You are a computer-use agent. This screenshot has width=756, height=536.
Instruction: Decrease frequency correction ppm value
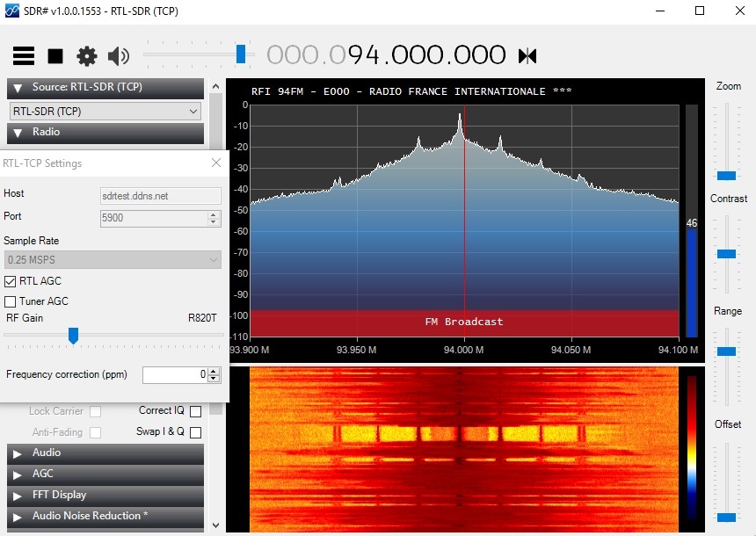[213, 379]
